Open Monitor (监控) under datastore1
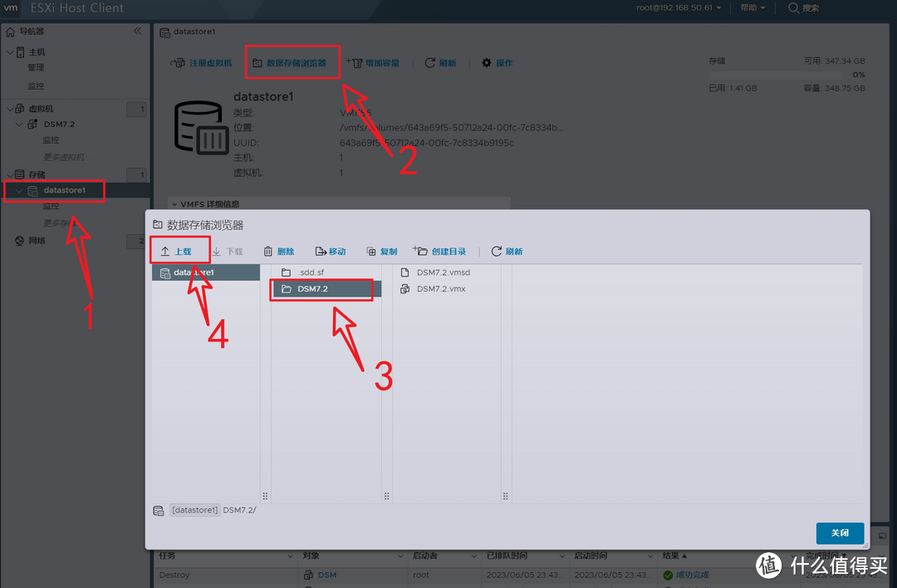Screen dimensions: 897x588 pos(51,206)
